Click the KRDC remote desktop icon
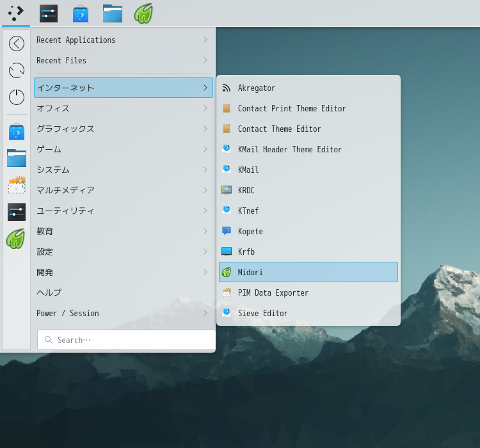Image resolution: width=480 pixels, height=448 pixels. (x=227, y=190)
